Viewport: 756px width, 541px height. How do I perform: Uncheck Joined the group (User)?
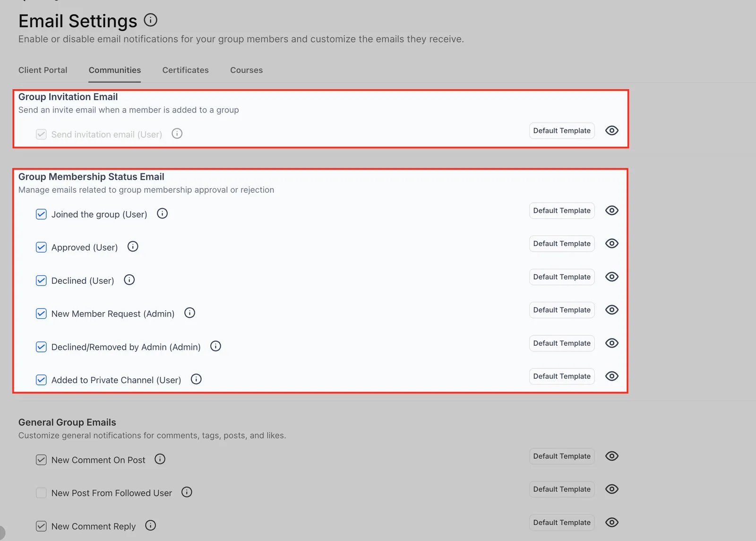(41, 214)
